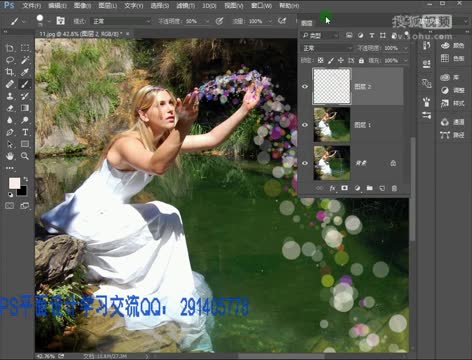Open the brush flow slider dropdown

click(x=270, y=21)
